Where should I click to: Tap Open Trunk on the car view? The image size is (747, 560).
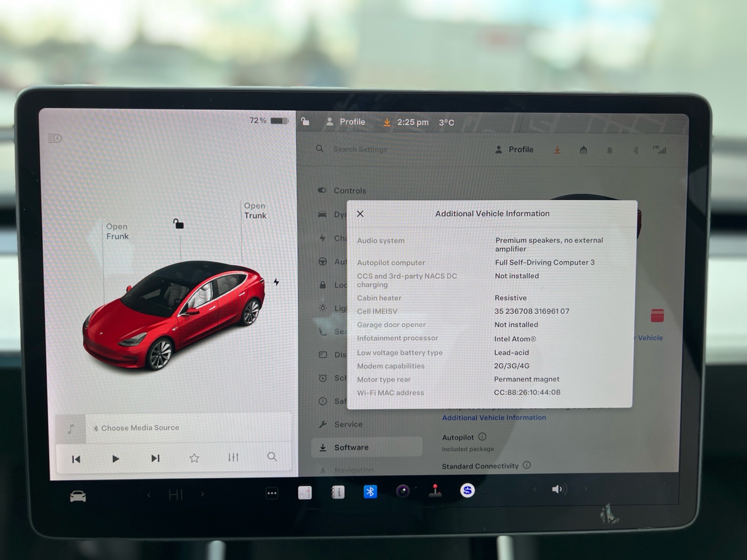pos(255,210)
